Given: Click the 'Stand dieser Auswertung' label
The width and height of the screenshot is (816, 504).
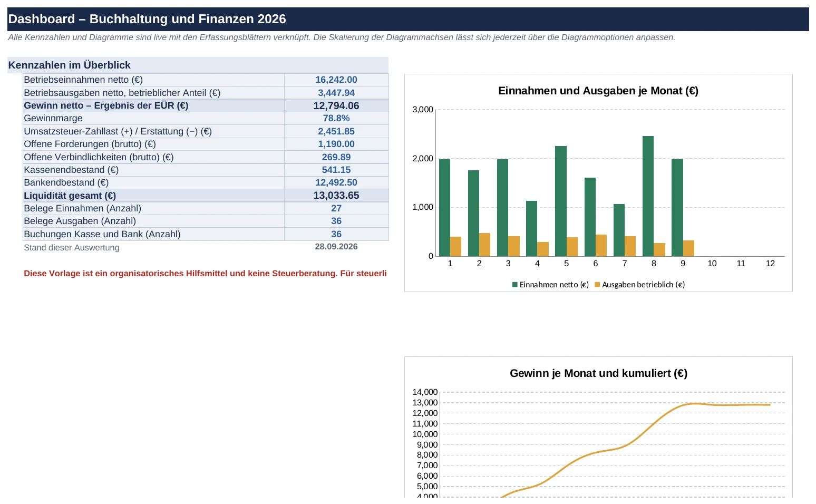Looking at the screenshot, I should coord(72,248).
